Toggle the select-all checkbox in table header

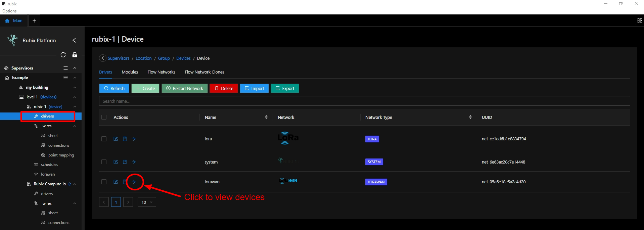click(x=104, y=117)
